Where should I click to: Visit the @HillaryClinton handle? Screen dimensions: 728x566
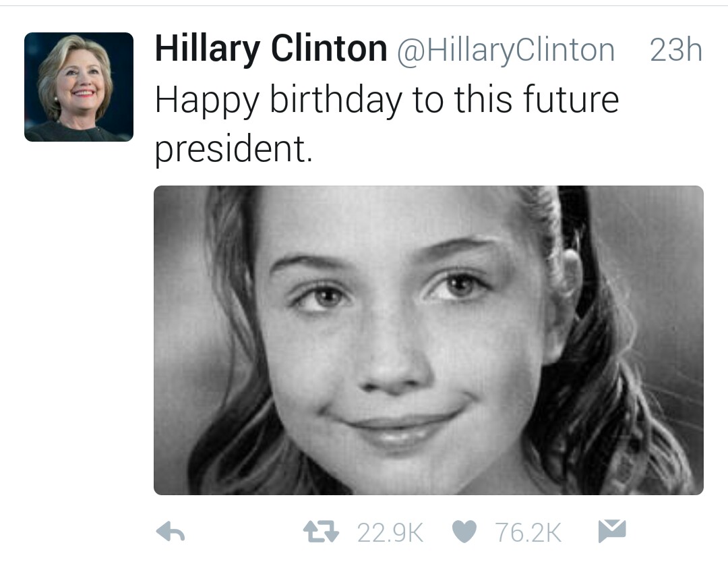pyautogui.click(x=505, y=51)
